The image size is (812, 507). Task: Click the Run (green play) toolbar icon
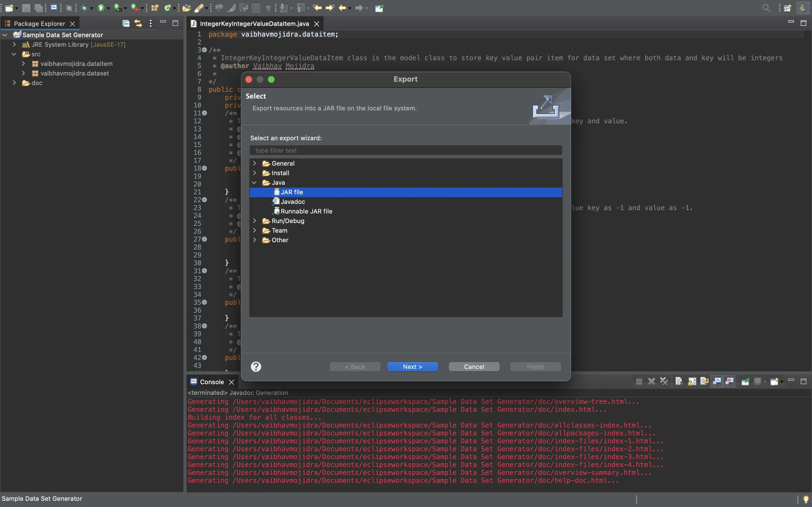click(101, 8)
